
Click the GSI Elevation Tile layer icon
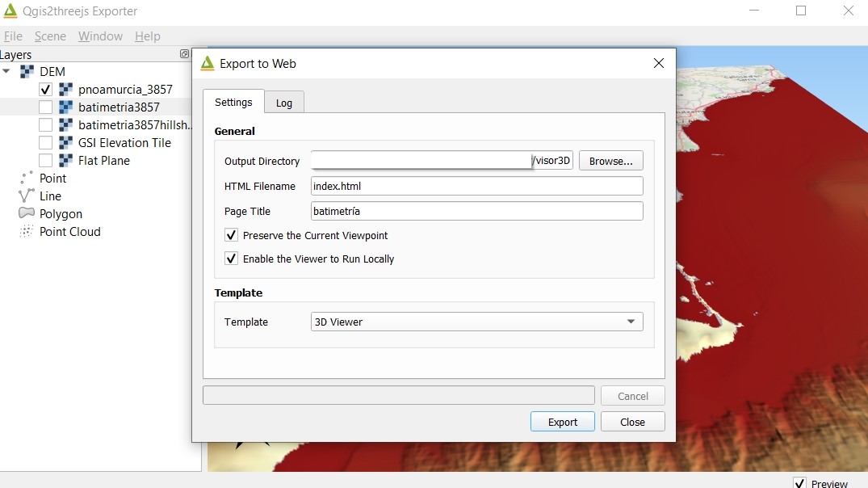65,143
